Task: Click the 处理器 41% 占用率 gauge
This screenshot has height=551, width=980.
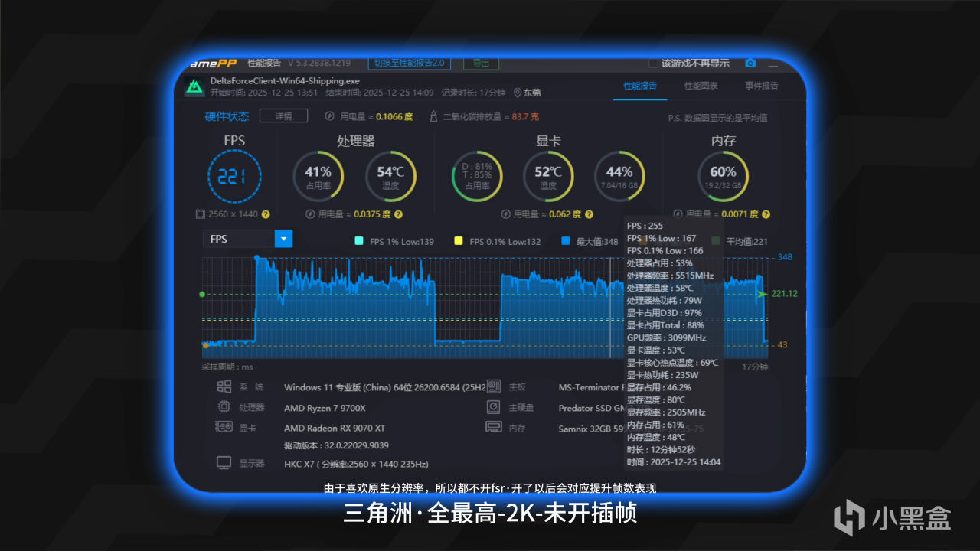Action: (318, 176)
